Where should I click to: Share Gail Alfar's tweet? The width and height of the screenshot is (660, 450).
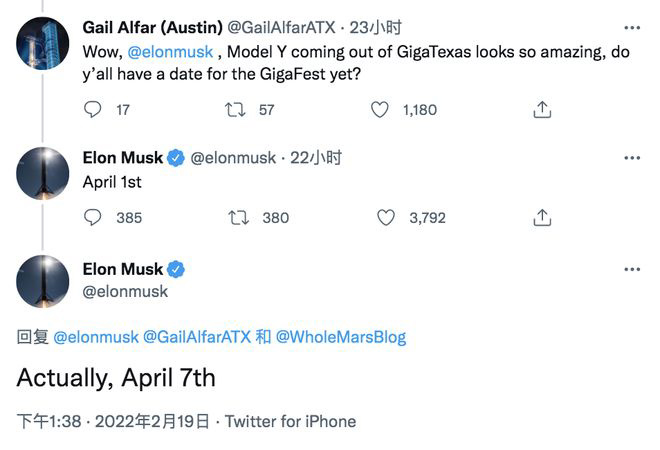coord(542,110)
